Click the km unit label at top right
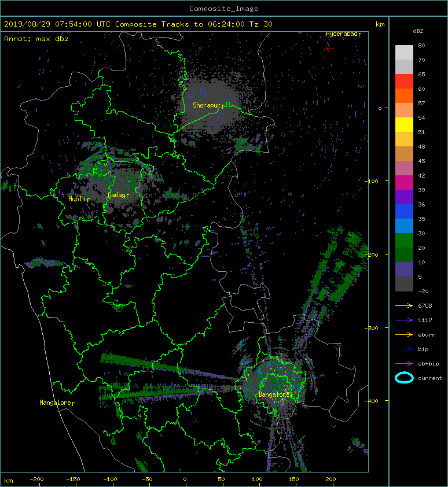The width and height of the screenshot is (448, 487). pyautogui.click(x=380, y=24)
